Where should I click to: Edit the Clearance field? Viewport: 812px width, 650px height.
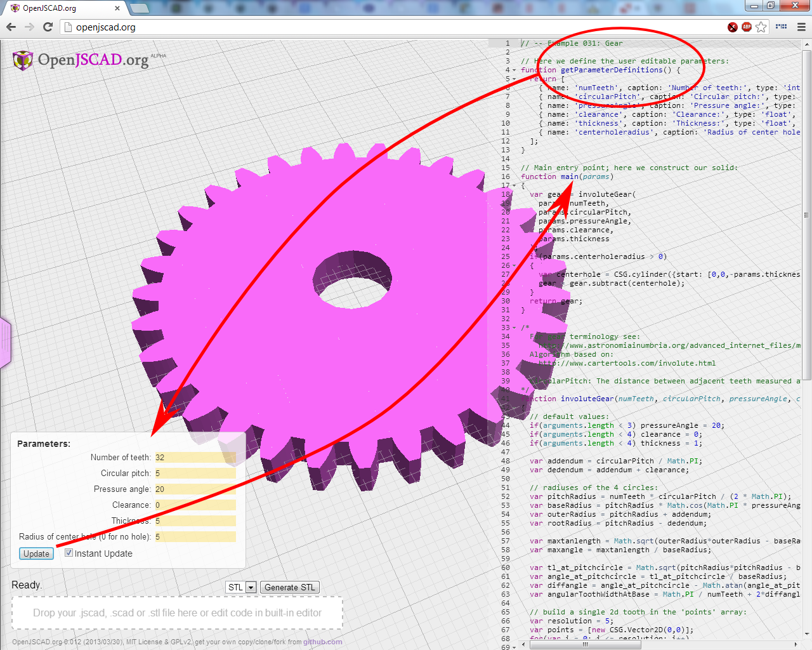point(195,505)
